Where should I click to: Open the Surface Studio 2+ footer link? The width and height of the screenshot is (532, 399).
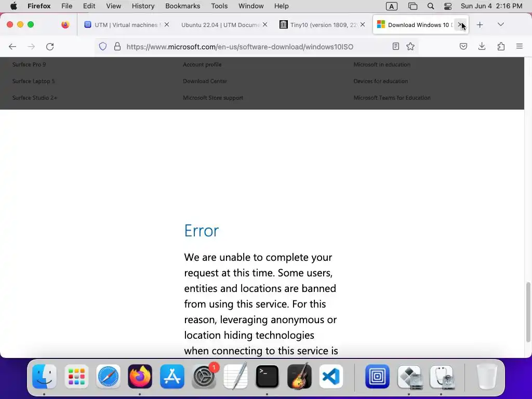click(x=35, y=98)
